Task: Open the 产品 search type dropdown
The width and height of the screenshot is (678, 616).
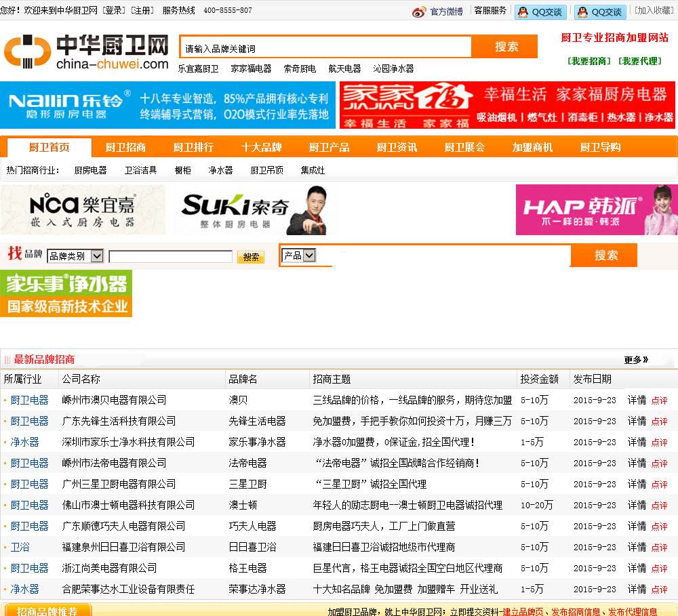Action: click(x=299, y=255)
